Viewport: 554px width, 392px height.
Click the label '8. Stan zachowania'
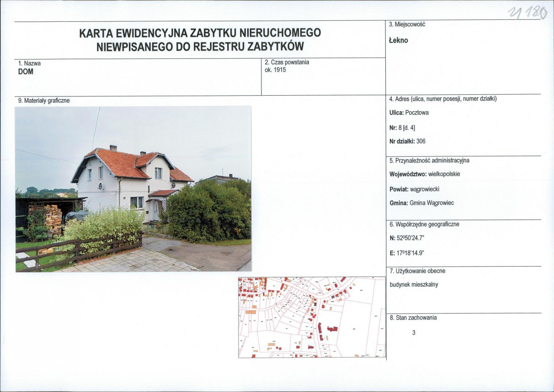[x=413, y=318]
